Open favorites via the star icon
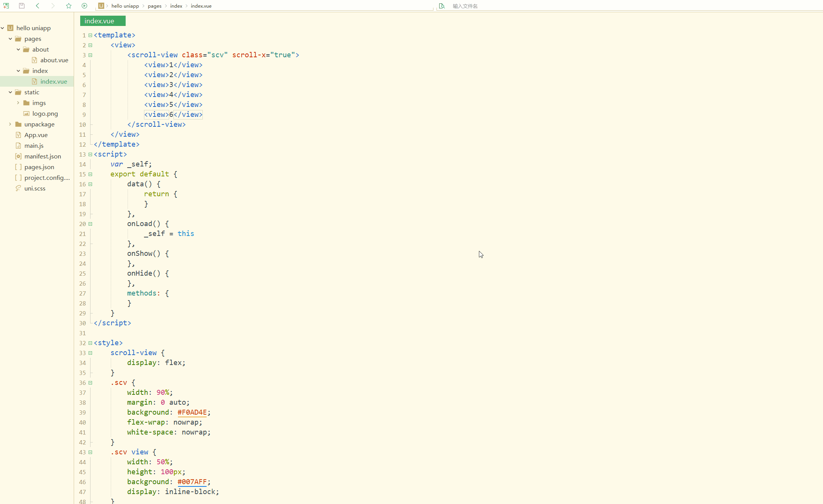 tap(68, 6)
